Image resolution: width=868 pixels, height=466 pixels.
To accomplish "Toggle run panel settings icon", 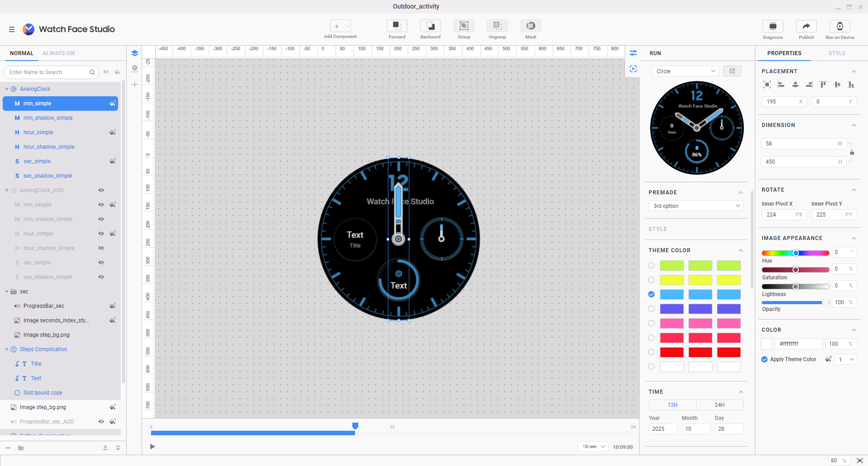I will [633, 53].
